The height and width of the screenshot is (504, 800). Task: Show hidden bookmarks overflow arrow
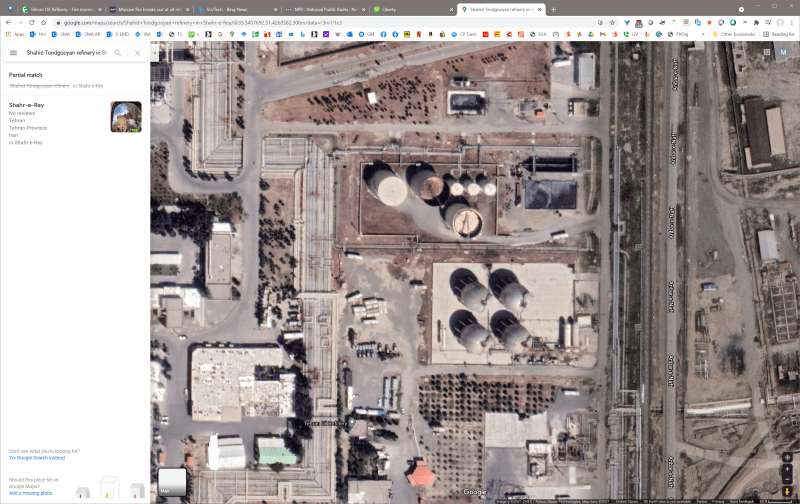[703, 34]
